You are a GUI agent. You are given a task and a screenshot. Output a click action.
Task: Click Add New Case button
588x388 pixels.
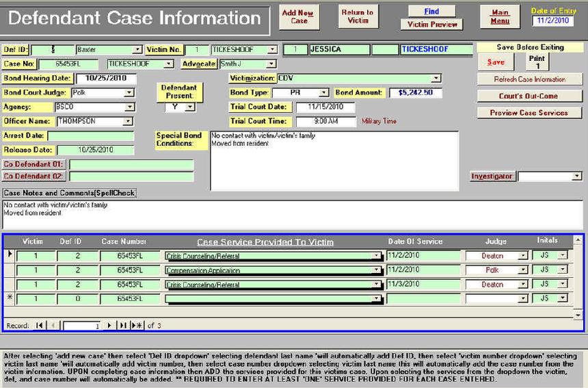pos(299,17)
